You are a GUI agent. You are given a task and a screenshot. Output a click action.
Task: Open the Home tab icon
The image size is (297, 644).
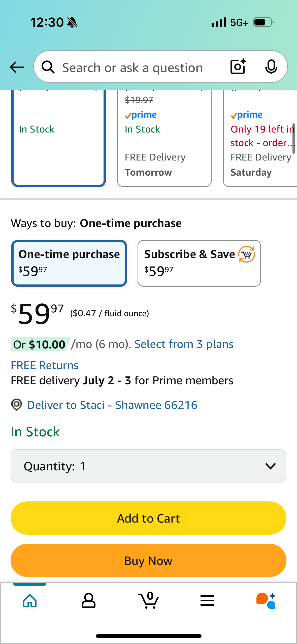30,601
